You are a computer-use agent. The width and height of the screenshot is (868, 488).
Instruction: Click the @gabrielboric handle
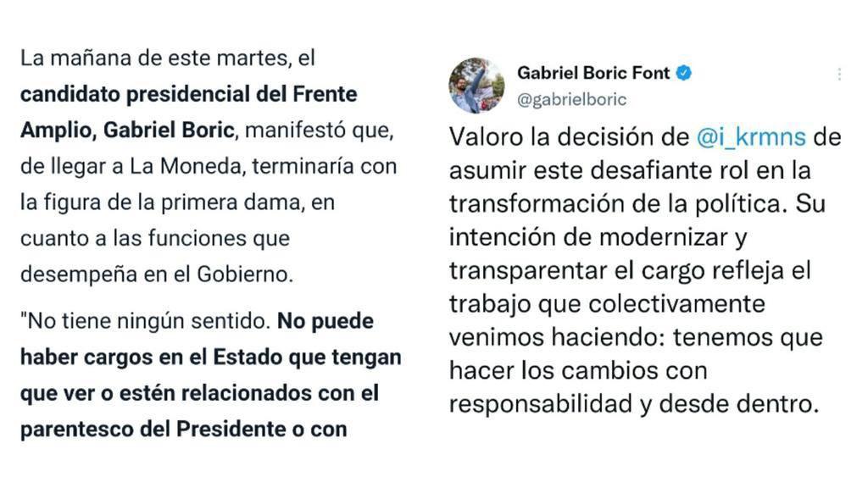click(571, 100)
